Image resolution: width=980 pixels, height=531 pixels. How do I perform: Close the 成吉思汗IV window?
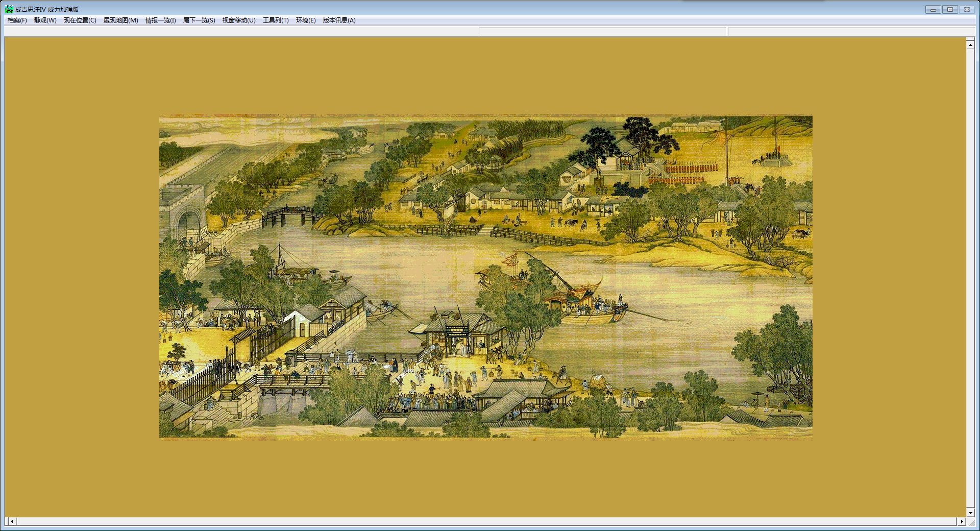pyautogui.click(x=967, y=9)
